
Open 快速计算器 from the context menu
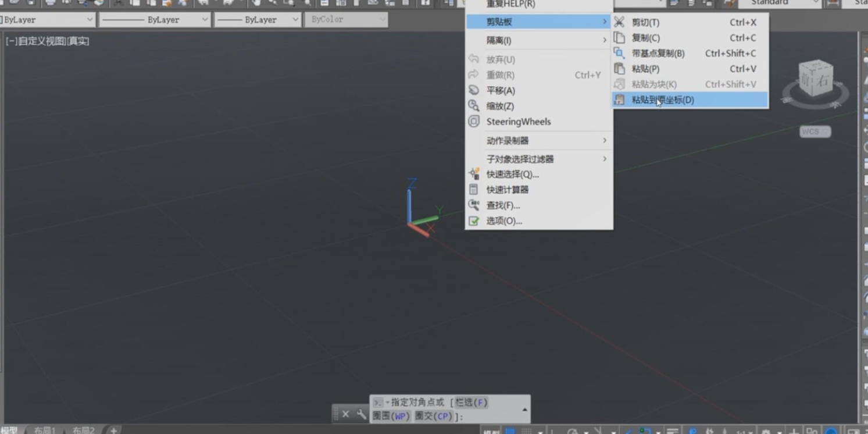539,190
